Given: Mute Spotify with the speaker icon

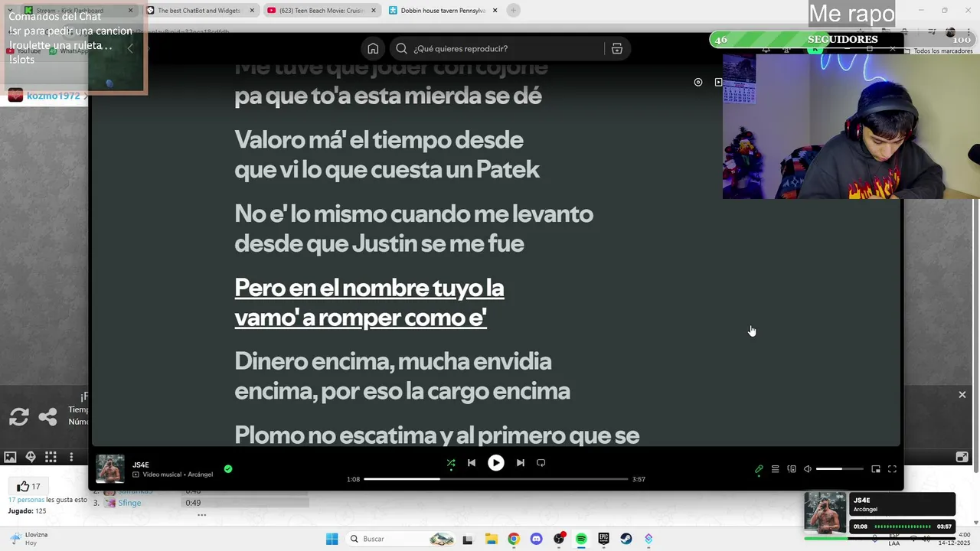Looking at the screenshot, I should (x=808, y=469).
